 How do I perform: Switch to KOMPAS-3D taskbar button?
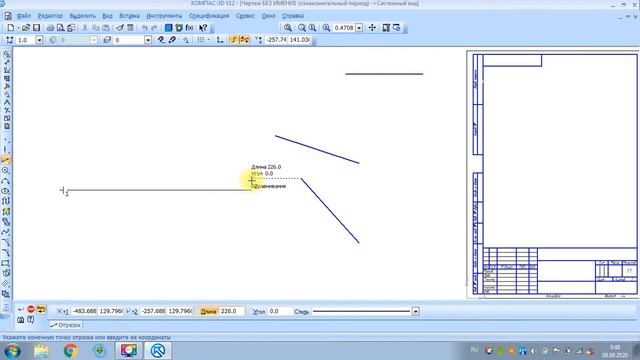coord(158,351)
